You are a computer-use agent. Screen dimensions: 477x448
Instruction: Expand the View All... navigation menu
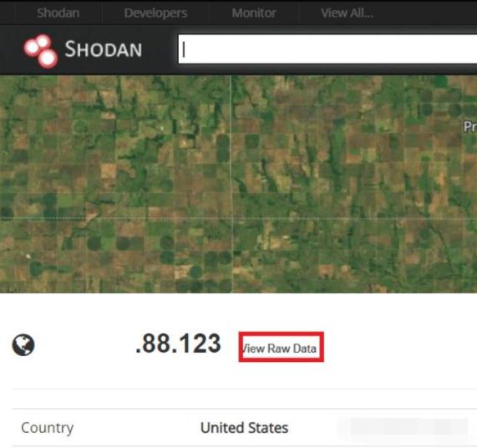point(348,13)
